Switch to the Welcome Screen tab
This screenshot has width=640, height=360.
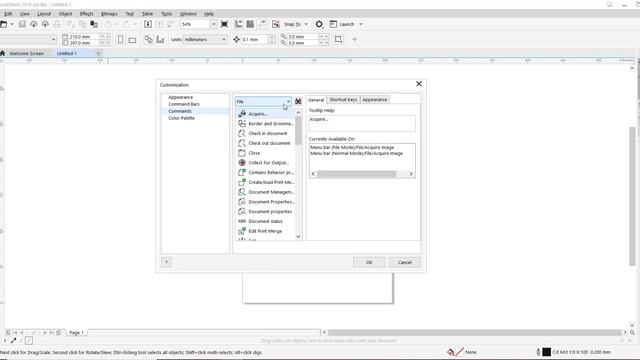pos(26,53)
